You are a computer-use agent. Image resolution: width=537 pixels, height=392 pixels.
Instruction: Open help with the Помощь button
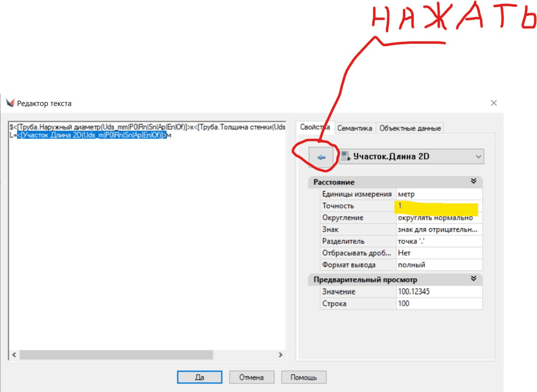(303, 377)
